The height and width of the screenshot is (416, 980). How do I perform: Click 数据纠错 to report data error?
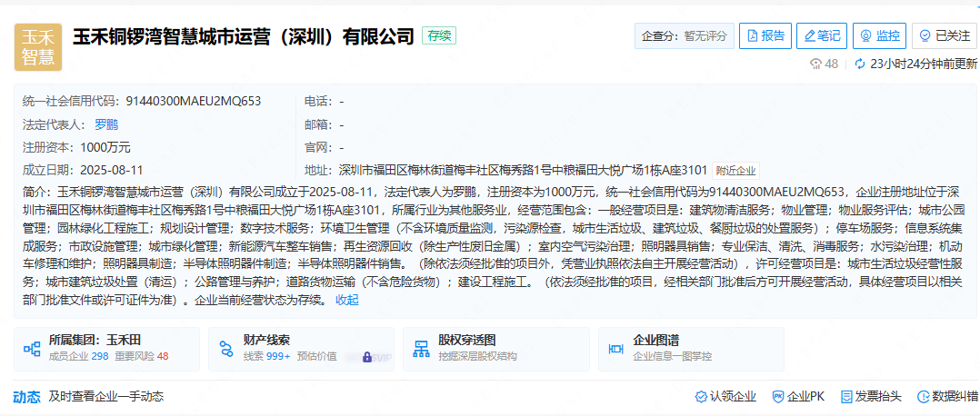947,396
